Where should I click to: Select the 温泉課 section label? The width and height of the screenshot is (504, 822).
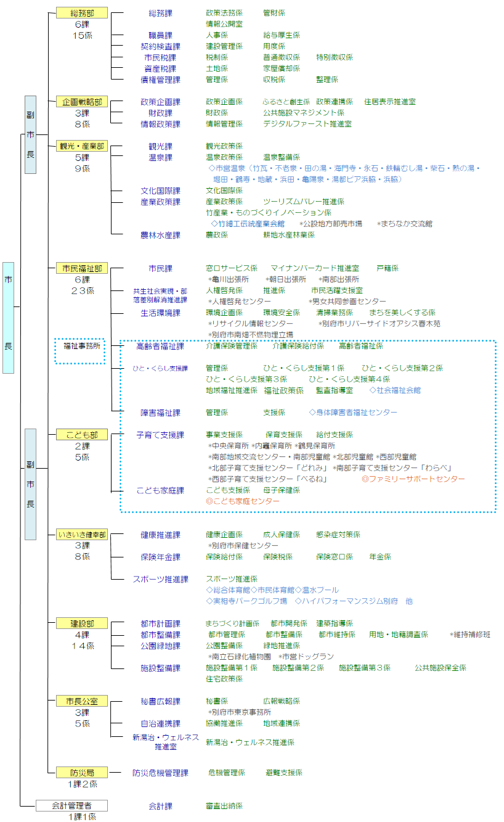160,157
